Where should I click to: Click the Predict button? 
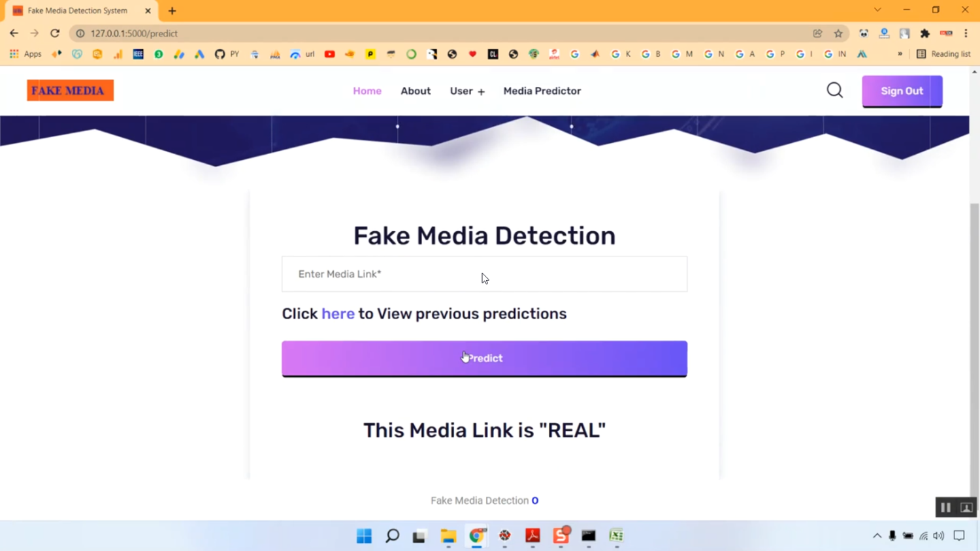[x=484, y=358]
